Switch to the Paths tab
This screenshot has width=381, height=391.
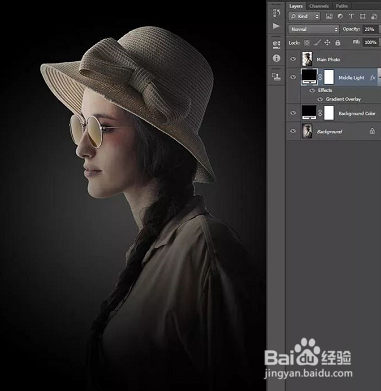click(x=342, y=6)
